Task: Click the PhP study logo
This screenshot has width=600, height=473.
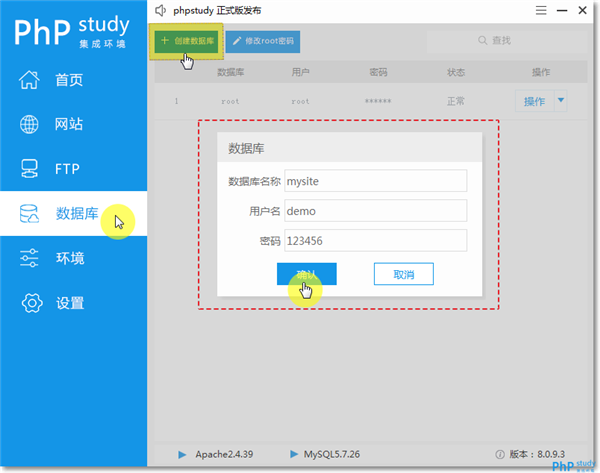Action: (72, 32)
